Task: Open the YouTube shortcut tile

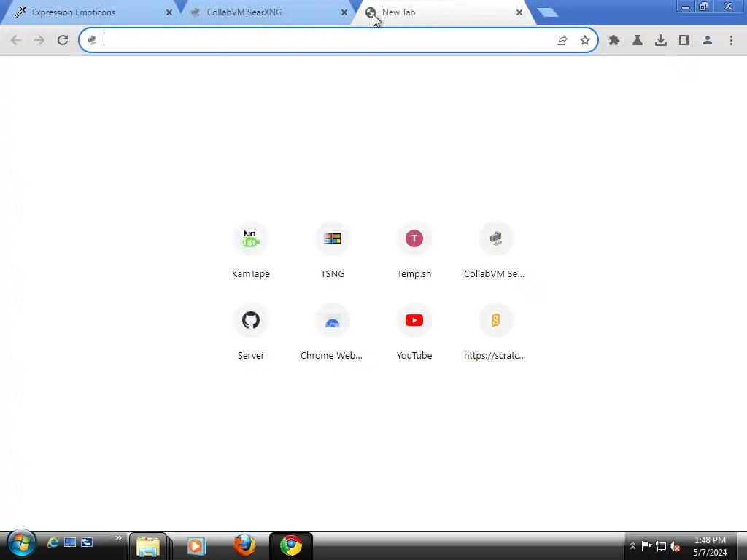Action: click(x=414, y=333)
